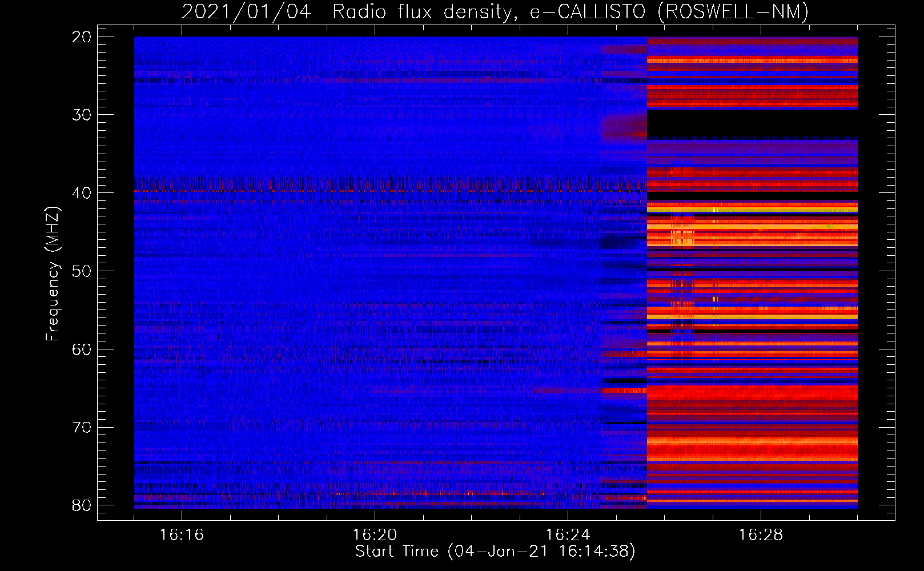Click the 60 frequency axis label
Screen dimensions: 924x571
click(x=82, y=349)
